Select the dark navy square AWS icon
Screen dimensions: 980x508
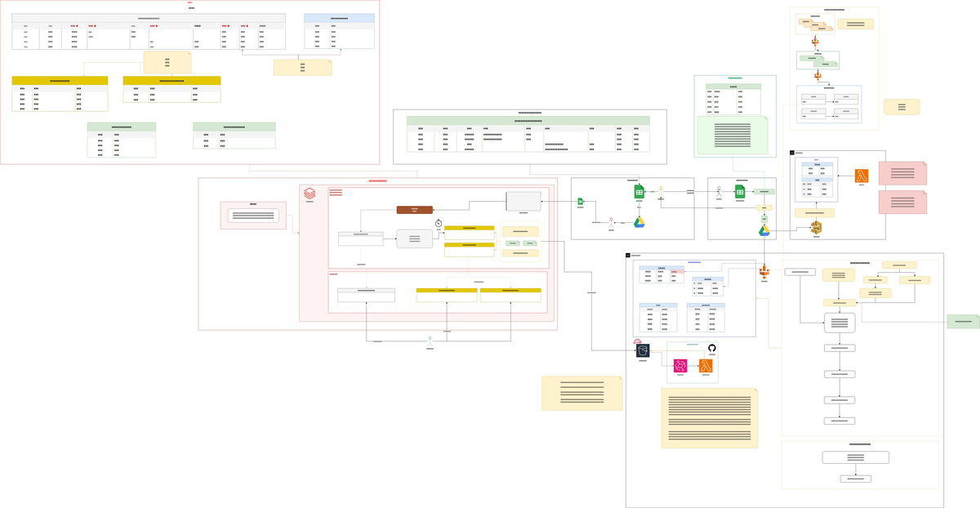(x=643, y=350)
